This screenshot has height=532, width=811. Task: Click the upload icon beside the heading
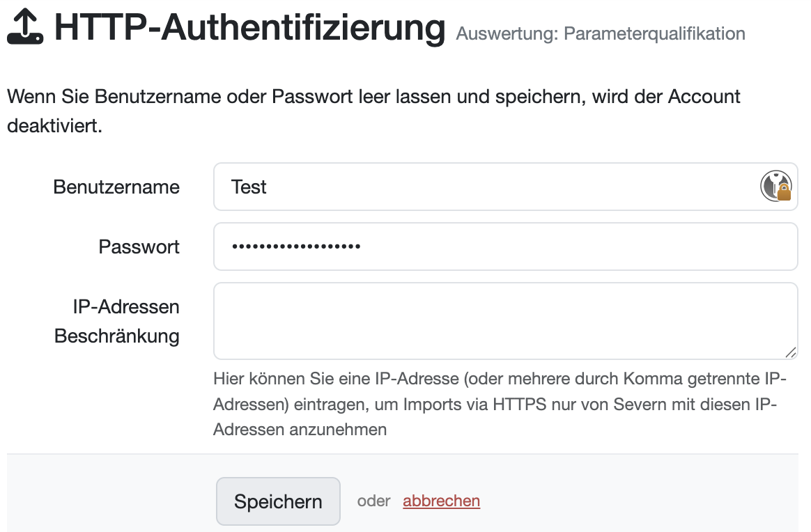(25, 28)
